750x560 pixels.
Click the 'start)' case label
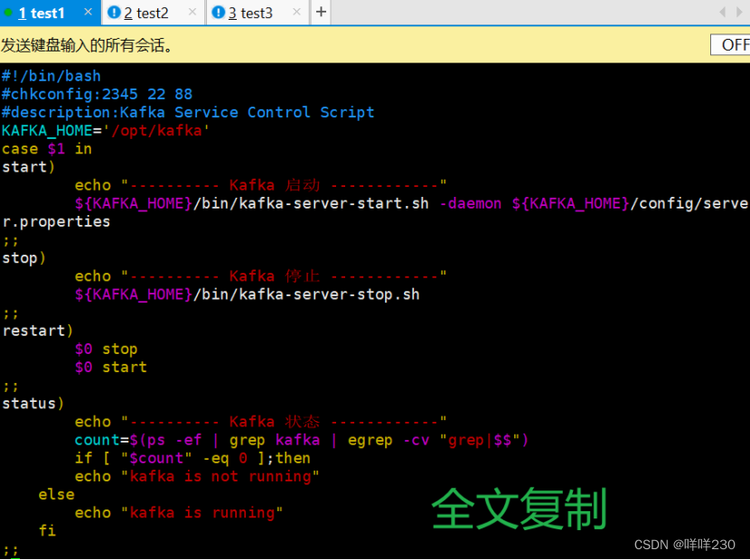point(29,167)
